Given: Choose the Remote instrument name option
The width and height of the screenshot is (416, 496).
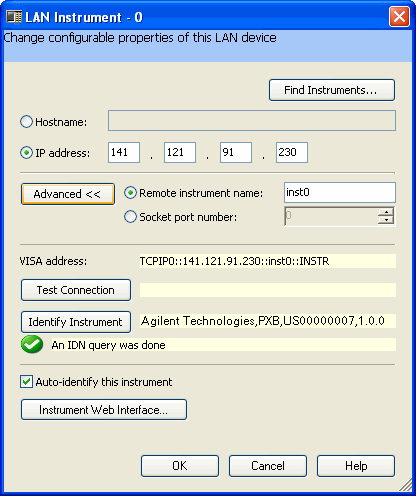Looking at the screenshot, I should click(x=130, y=193).
